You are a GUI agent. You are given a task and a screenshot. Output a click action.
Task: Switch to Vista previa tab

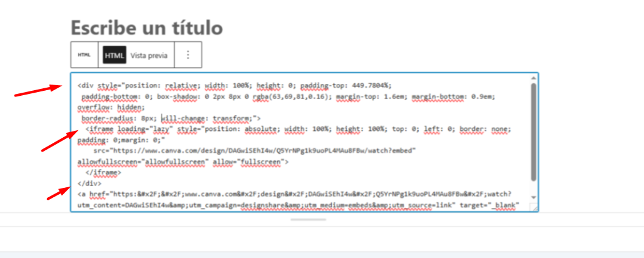pyautogui.click(x=148, y=55)
